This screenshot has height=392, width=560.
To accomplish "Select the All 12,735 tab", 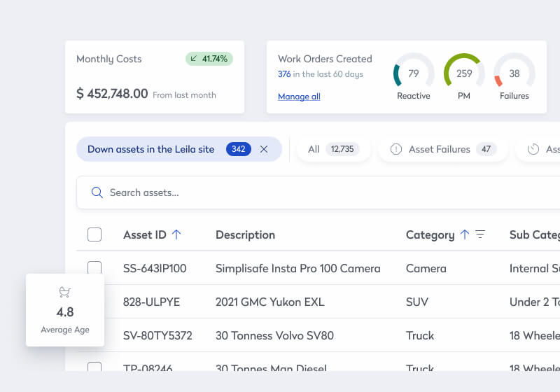I will [x=333, y=149].
